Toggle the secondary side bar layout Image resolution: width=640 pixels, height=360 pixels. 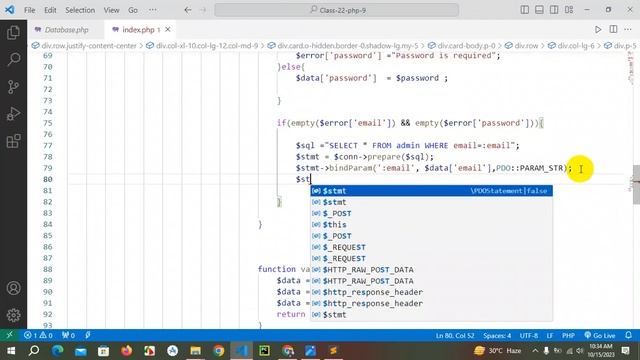554,10
